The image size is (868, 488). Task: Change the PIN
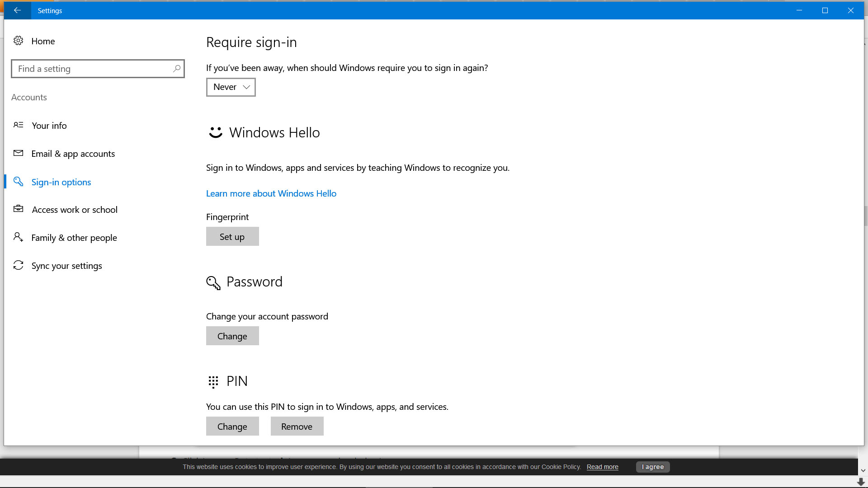point(232,426)
